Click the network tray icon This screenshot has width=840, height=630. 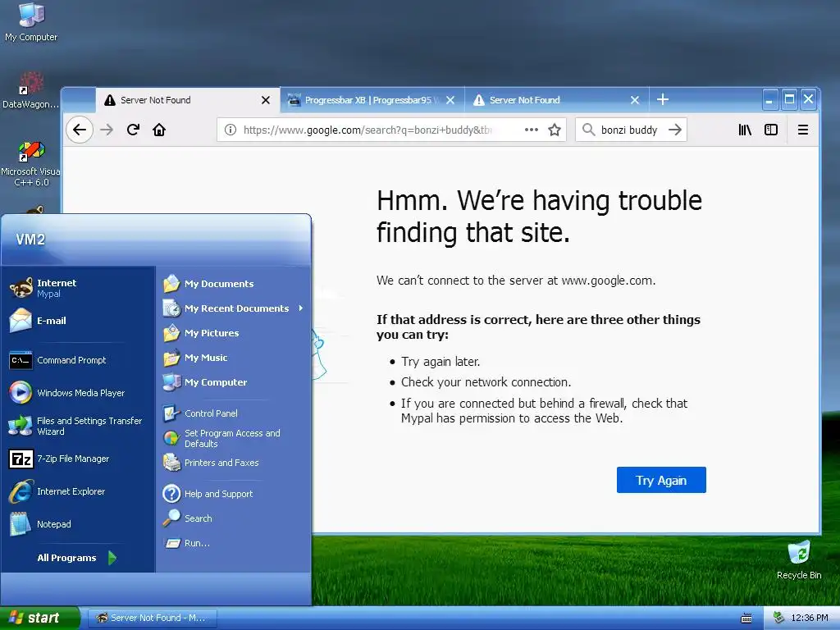[x=778, y=618]
